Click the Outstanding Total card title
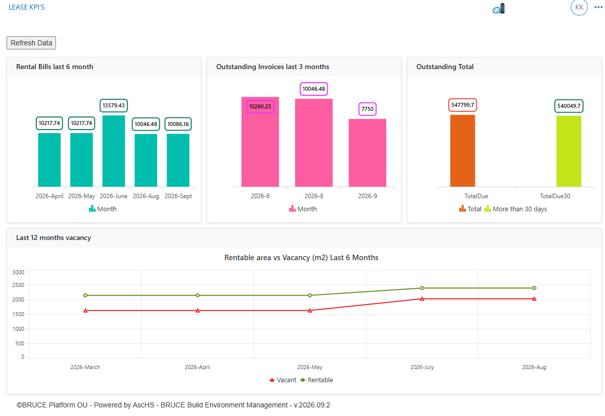This screenshot has width=605, height=416. (x=445, y=67)
